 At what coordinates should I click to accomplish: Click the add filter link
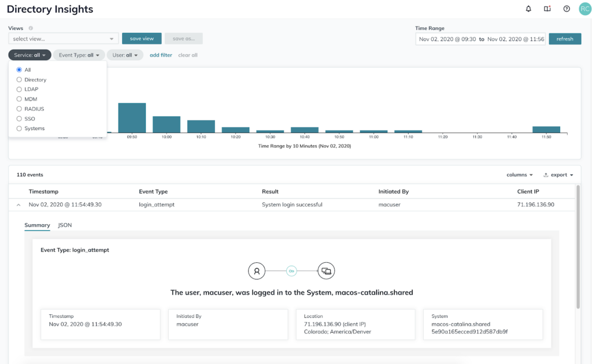tap(161, 55)
